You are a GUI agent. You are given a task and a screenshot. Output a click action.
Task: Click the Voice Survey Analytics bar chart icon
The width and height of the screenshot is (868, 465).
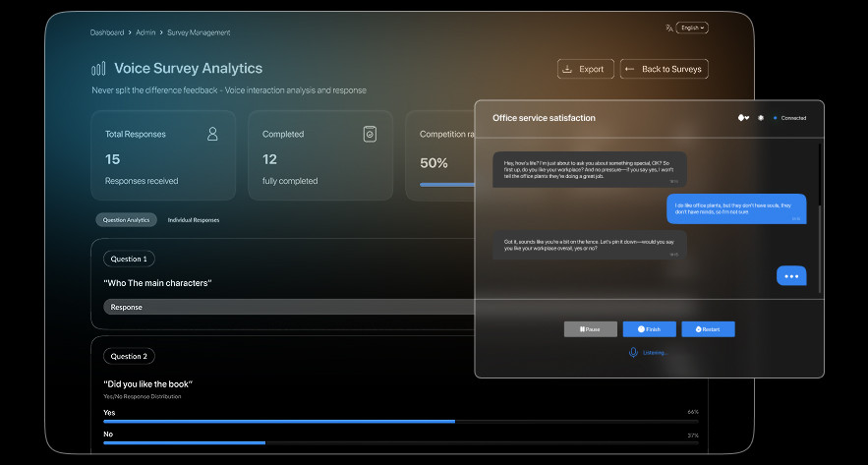(98, 69)
